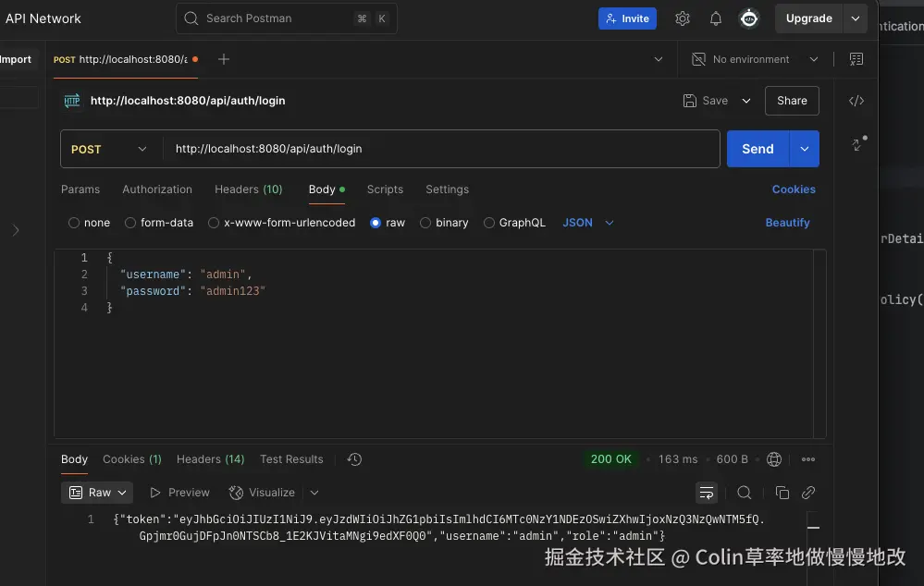Screen dimensions: 924x586
Task: Open the JSON format dropdown
Action: pyautogui.click(x=587, y=223)
